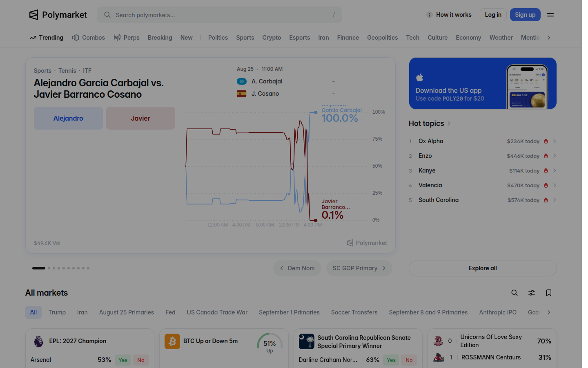Click the search magnifier icon in search bar
The image size is (588, 368).
pos(107,15)
